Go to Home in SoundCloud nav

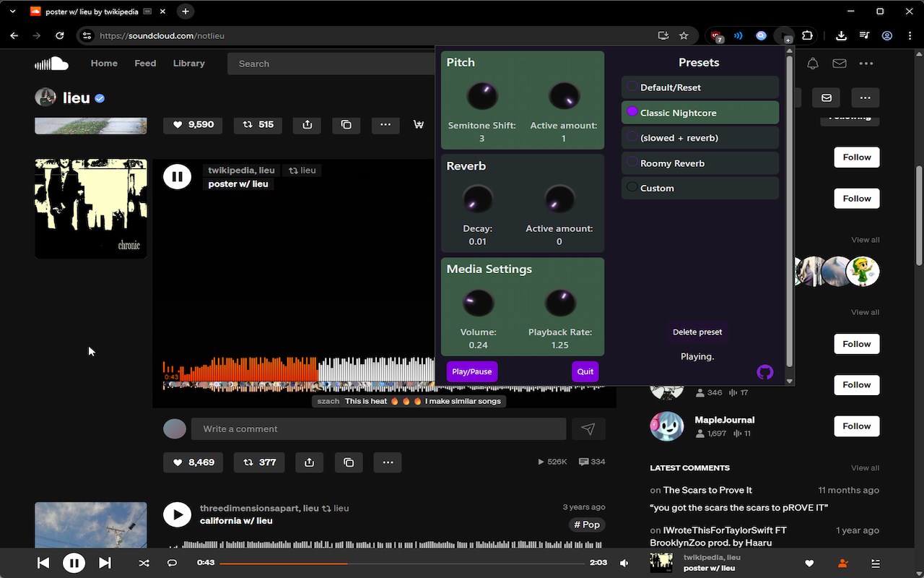pos(104,64)
